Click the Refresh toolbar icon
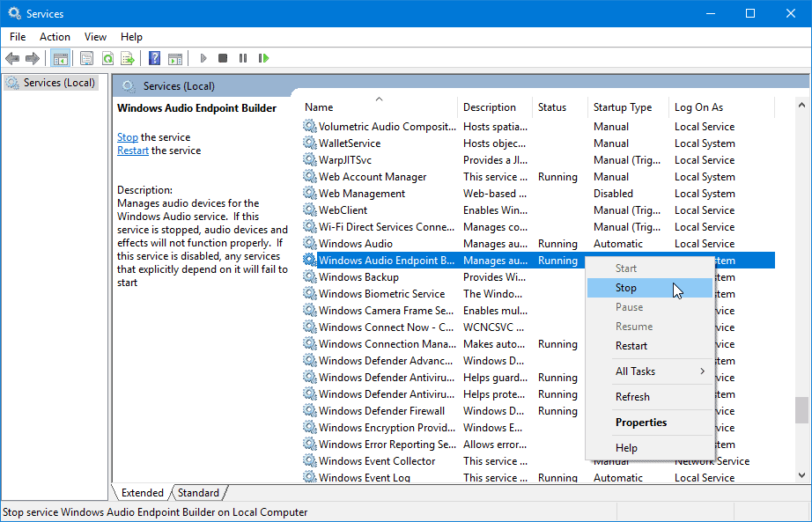Image resolution: width=812 pixels, height=522 pixels. 107,58
